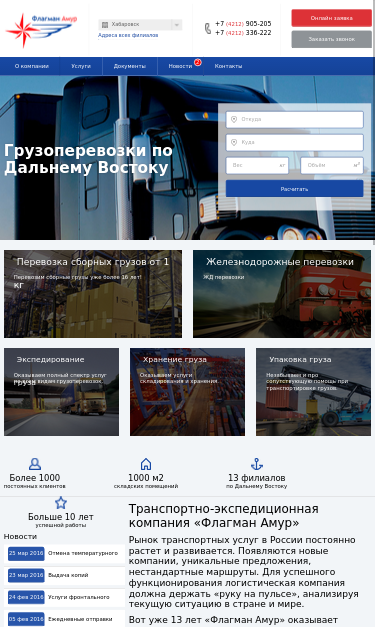Click heading Грузоперевозки по Дальнему Востоку
Viewport: 375px width, 627px height.
88,159
